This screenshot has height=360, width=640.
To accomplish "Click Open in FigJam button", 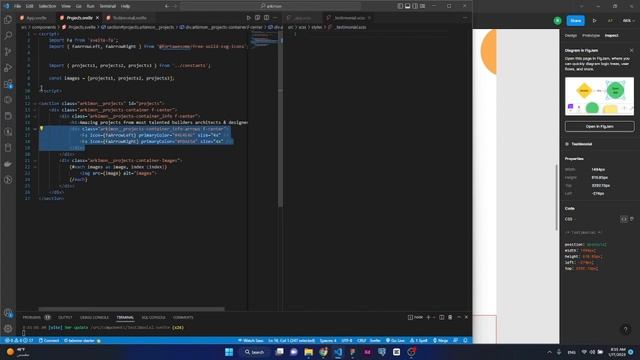I will point(600,127).
